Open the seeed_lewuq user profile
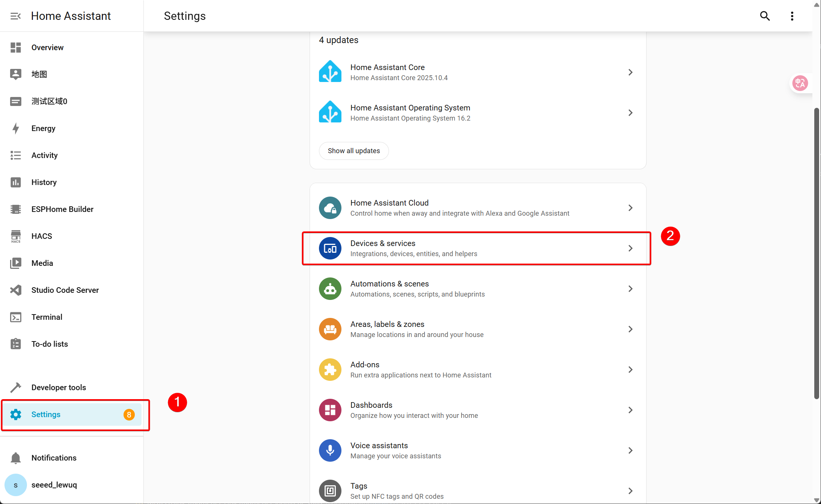821x504 pixels. (x=54, y=485)
